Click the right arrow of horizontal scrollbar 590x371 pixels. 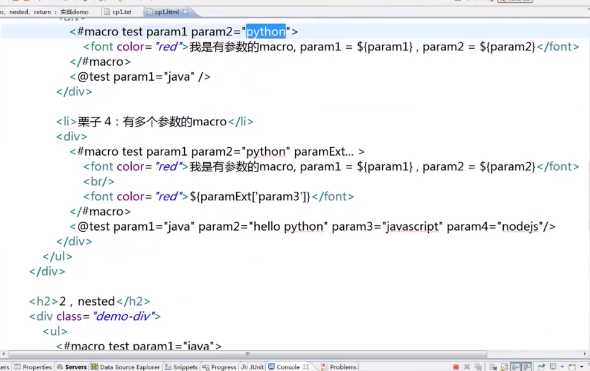(585, 354)
